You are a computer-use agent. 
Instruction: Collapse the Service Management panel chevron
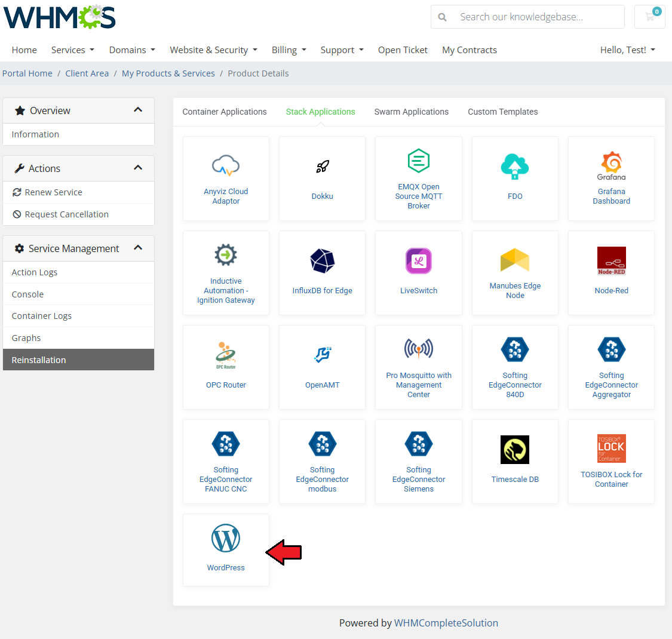138,248
